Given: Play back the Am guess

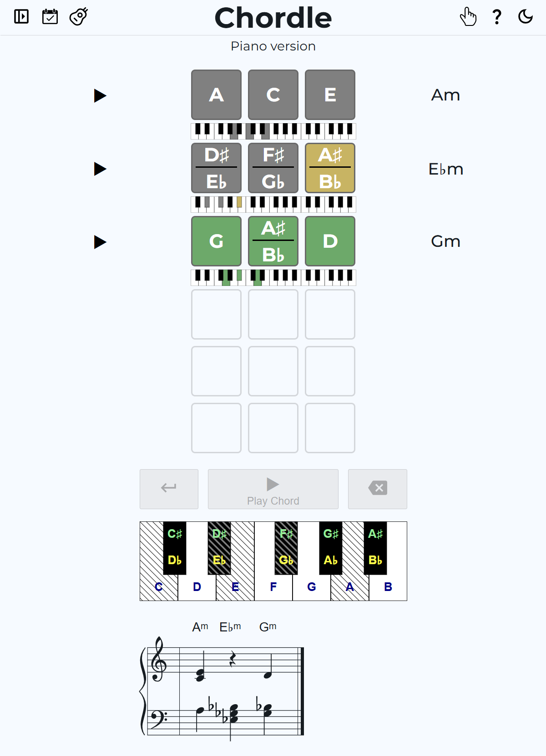Looking at the screenshot, I should coord(100,96).
